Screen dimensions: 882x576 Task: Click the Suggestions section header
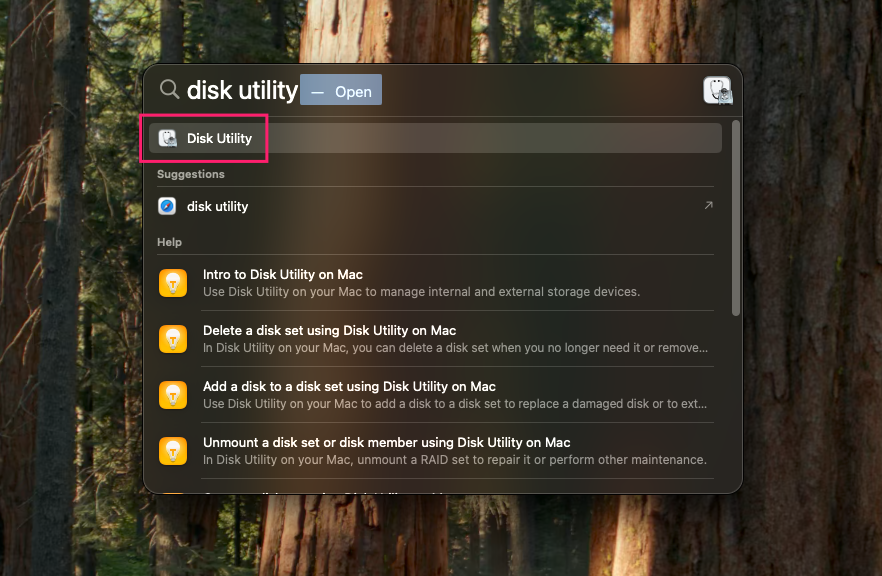click(191, 174)
